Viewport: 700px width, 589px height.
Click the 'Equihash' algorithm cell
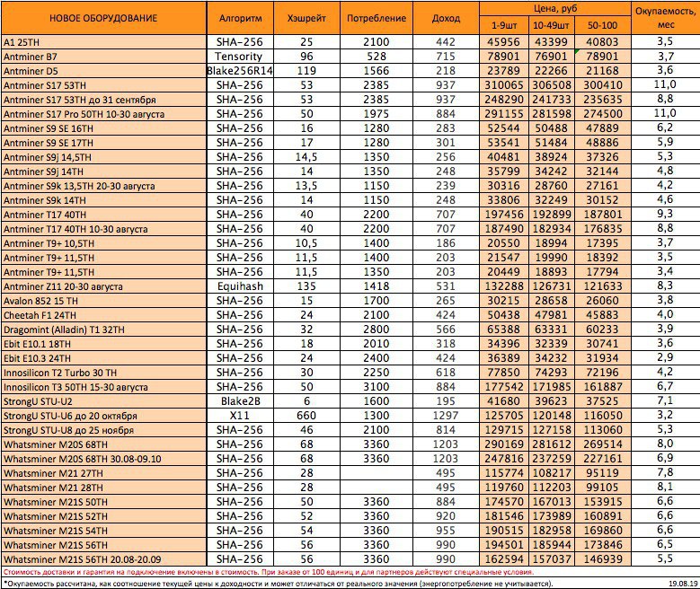click(240, 286)
